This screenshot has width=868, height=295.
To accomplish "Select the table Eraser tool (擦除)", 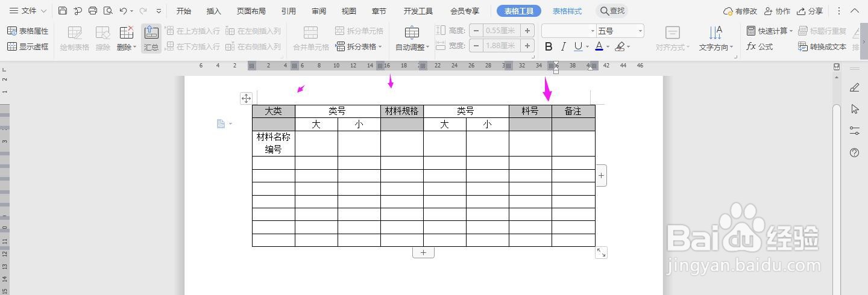I will [103, 39].
